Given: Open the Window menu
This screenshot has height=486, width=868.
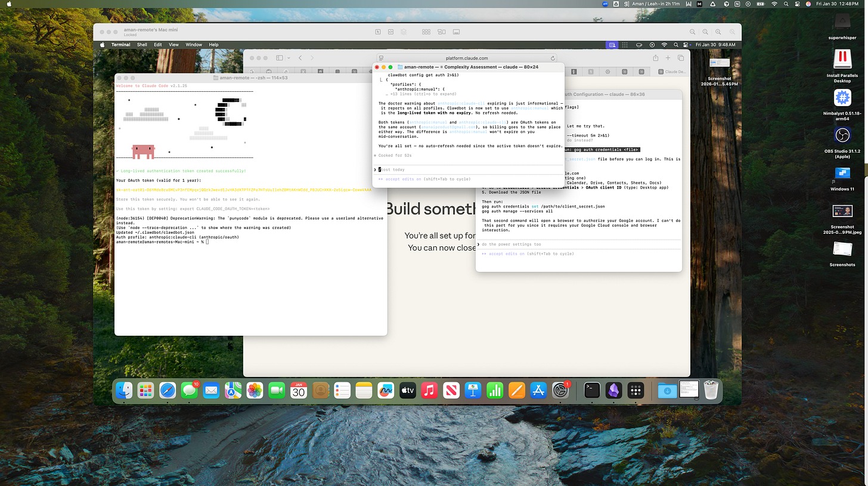Looking at the screenshot, I should (x=194, y=45).
